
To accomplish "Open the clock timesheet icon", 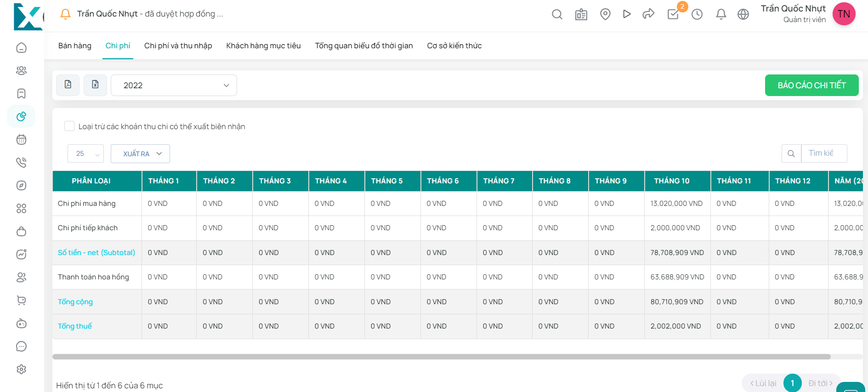I will point(697,14).
